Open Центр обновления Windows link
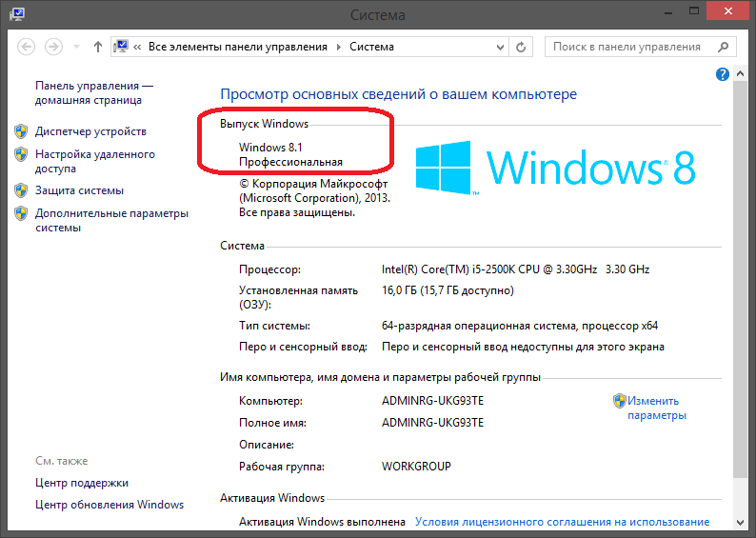Image resolution: width=756 pixels, height=538 pixels. click(109, 505)
